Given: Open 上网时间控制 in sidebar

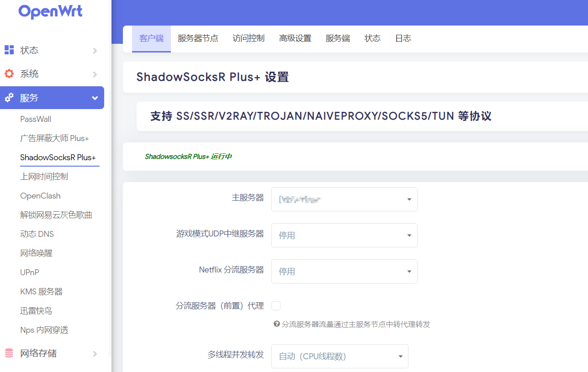Looking at the screenshot, I should 44,177.
